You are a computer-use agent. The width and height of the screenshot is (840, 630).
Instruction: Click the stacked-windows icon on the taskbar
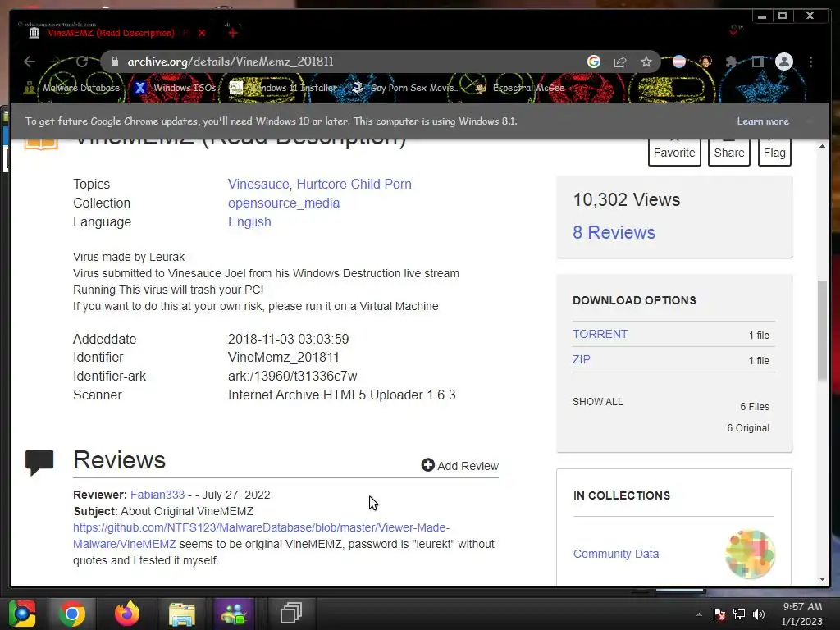pos(291,614)
